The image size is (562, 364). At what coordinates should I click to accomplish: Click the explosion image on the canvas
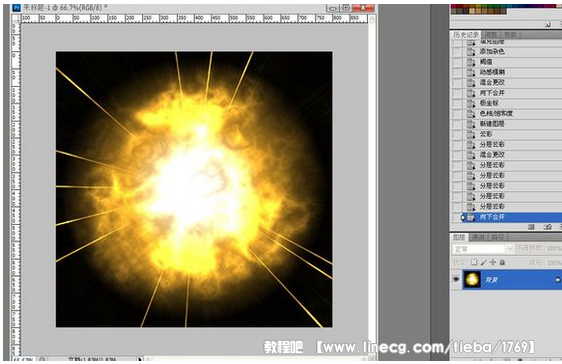[194, 189]
